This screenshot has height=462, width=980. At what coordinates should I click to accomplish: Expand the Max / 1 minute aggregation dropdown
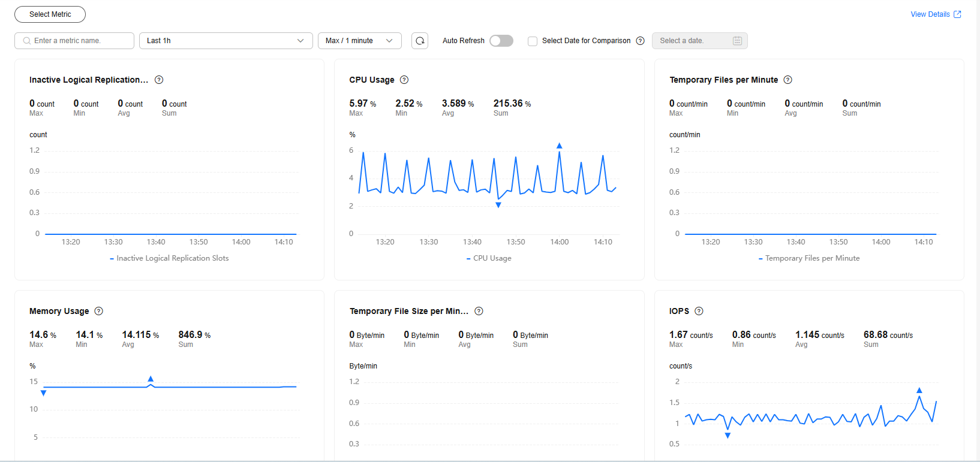pyautogui.click(x=359, y=41)
